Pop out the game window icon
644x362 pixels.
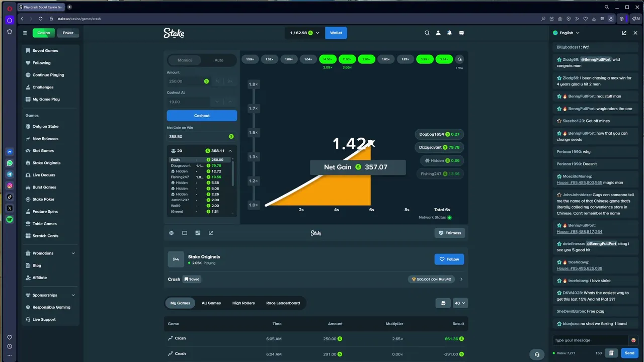211,233
